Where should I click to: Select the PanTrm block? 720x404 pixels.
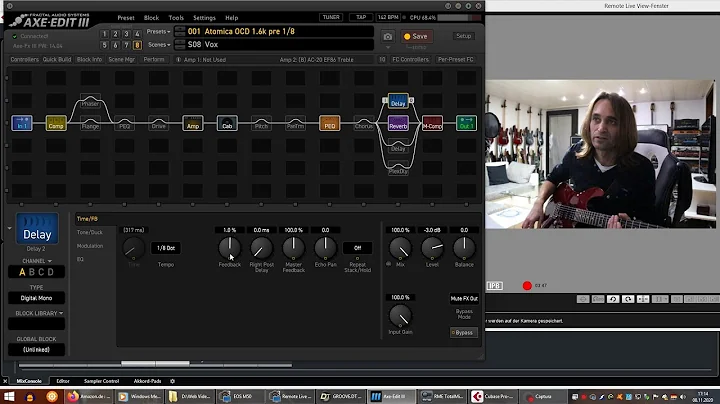[295, 123]
